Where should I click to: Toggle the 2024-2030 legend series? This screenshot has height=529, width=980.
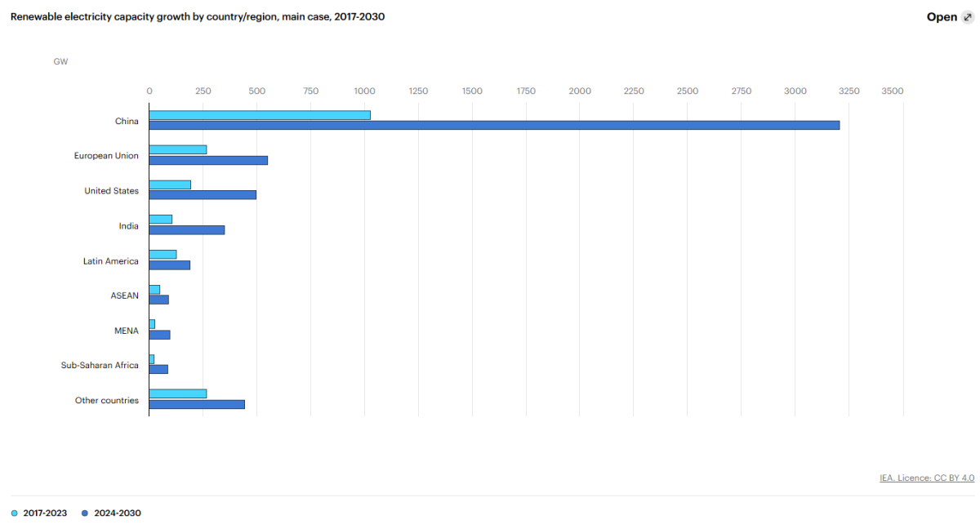click(x=118, y=513)
